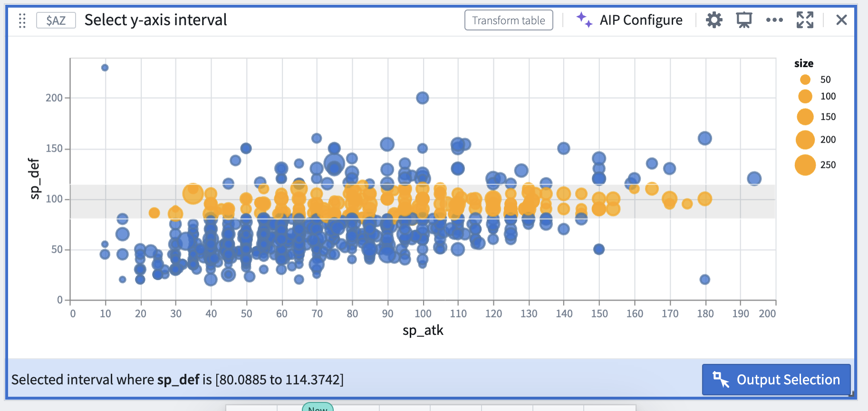Image resolution: width=868 pixels, height=411 pixels.
Task: Click the sp_atk axis label
Action: pyautogui.click(x=423, y=330)
